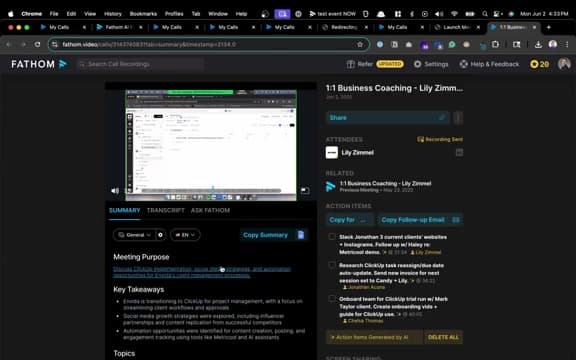Check the 'Onboard team for ClickUp trial' action item

pyautogui.click(x=332, y=299)
